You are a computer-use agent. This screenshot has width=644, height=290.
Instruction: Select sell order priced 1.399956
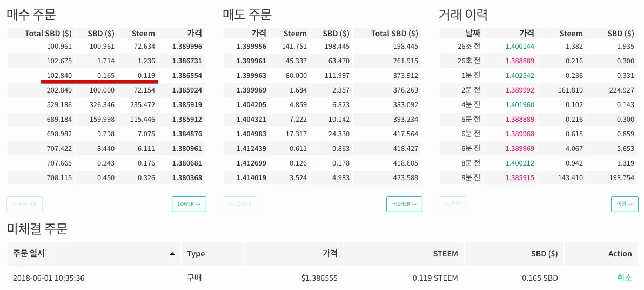[x=251, y=47]
